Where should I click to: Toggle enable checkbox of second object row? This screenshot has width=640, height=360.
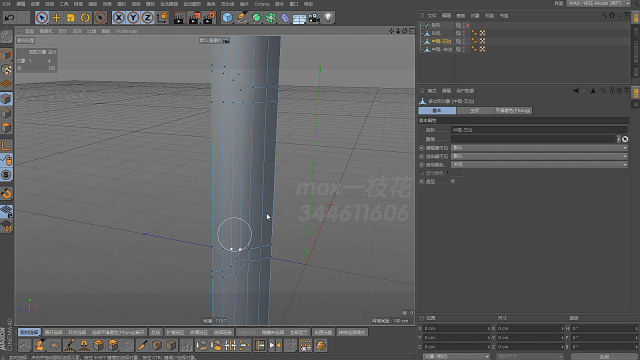point(458,33)
